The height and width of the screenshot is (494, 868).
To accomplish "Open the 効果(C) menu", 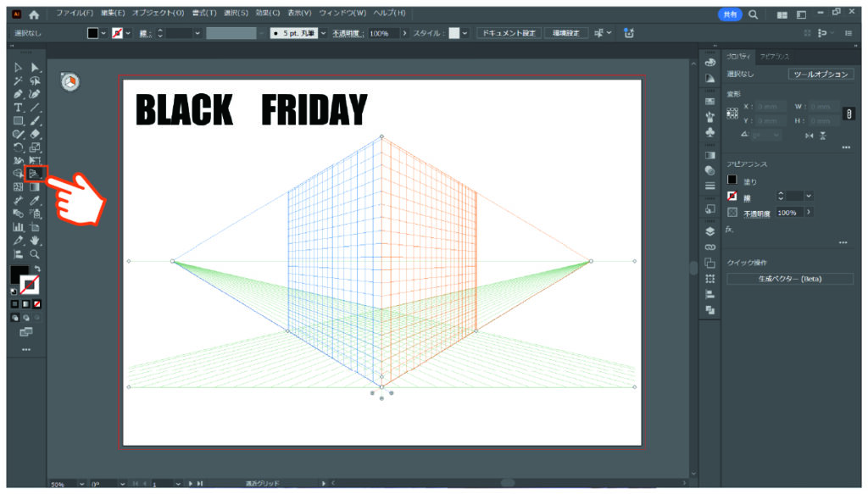I will click(x=269, y=14).
